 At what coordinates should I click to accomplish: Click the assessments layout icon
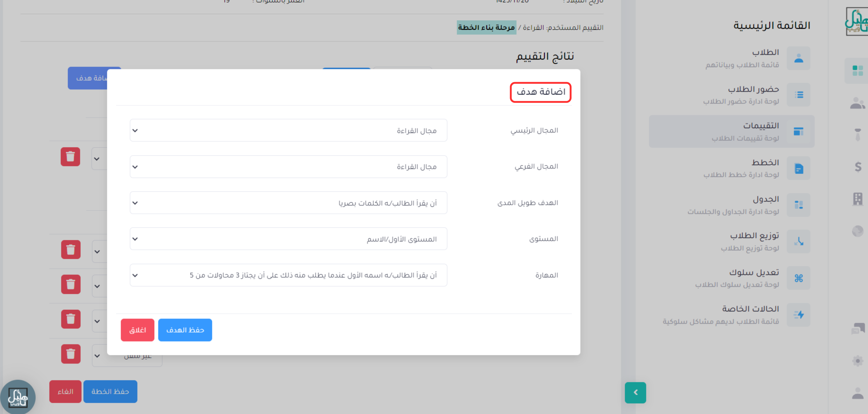click(x=799, y=131)
